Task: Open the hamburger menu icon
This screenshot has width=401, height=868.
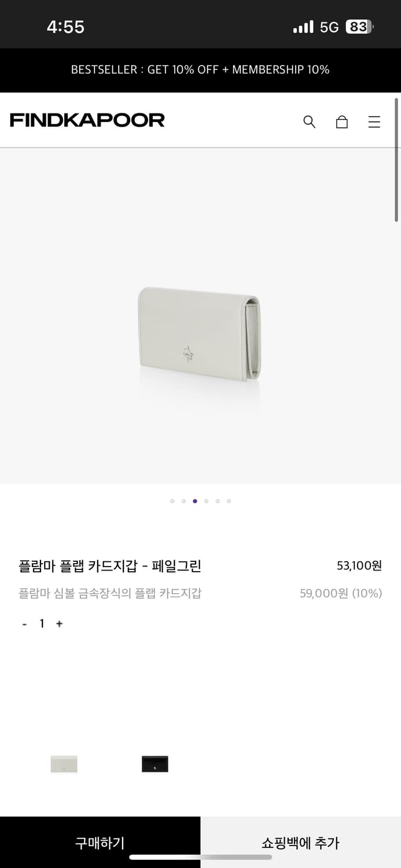Action: [x=374, y=122]
